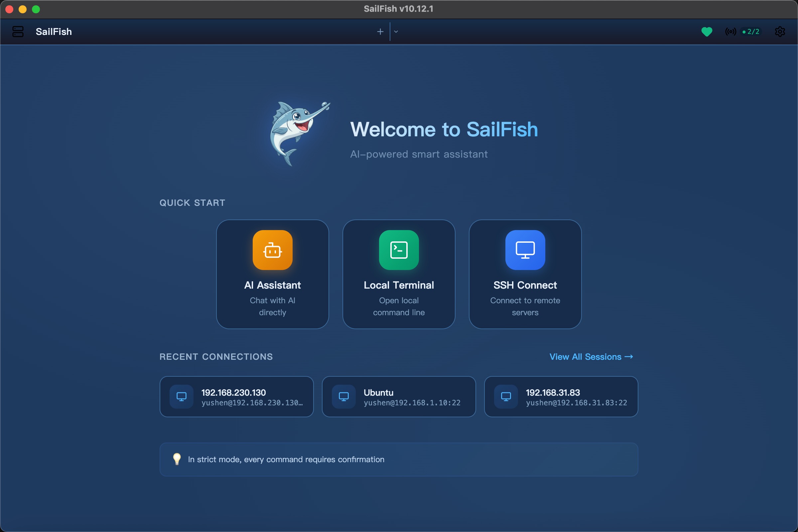Open SailFish settings via the gear icon

coord(780,32)
